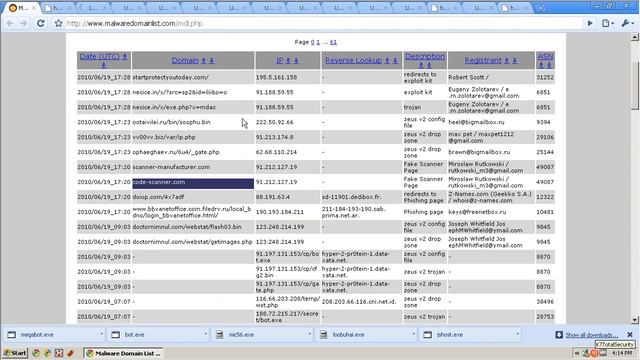Select highlighted code-scanner.com domain cell
The image size is (640, 360).
click(193, 182)
